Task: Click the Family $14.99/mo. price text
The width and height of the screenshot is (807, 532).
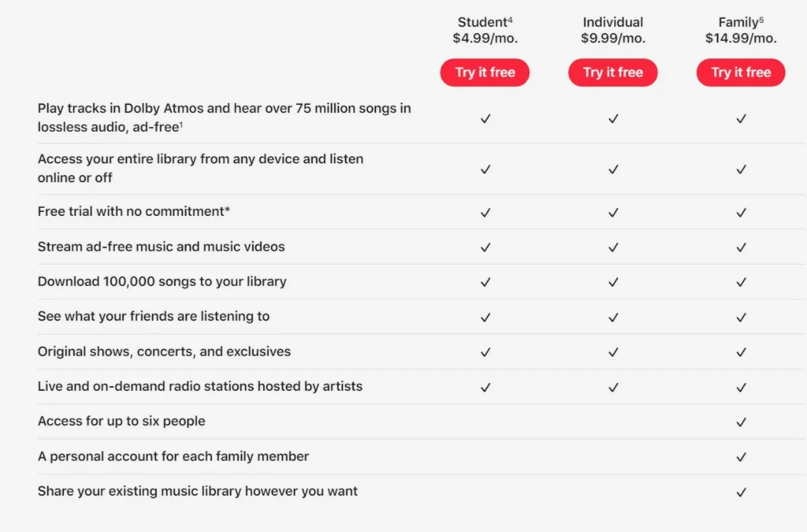Action: [740, 38]
